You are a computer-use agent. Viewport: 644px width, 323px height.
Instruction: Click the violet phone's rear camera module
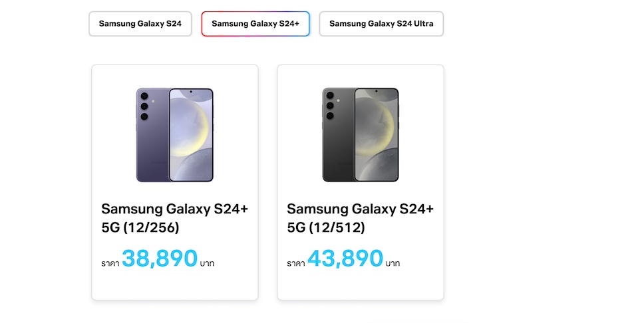144,106
